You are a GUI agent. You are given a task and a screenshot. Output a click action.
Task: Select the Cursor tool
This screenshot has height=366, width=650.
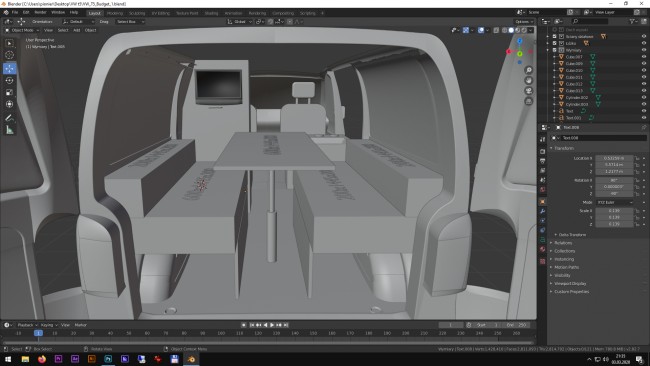pos(10,55)
